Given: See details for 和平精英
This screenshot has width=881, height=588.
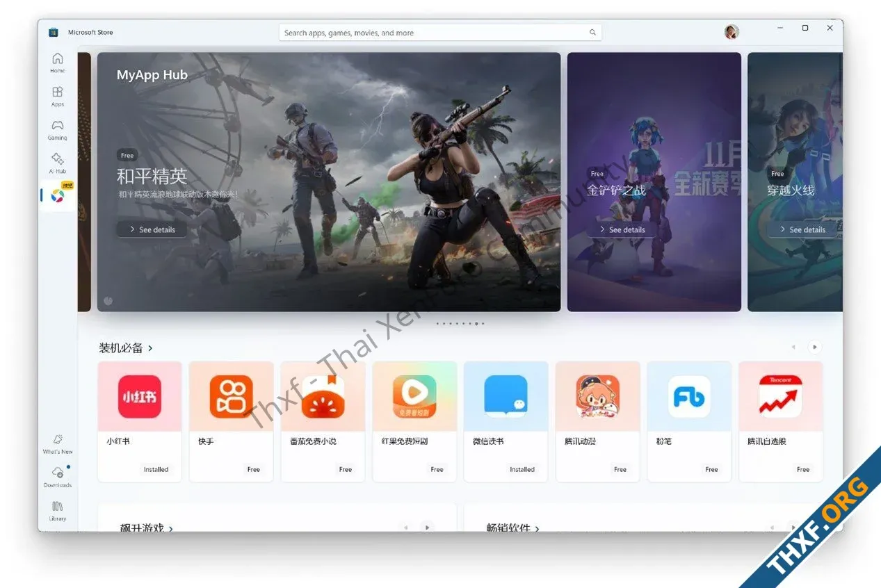Looking at the screenshot, I should pos(152,229).
